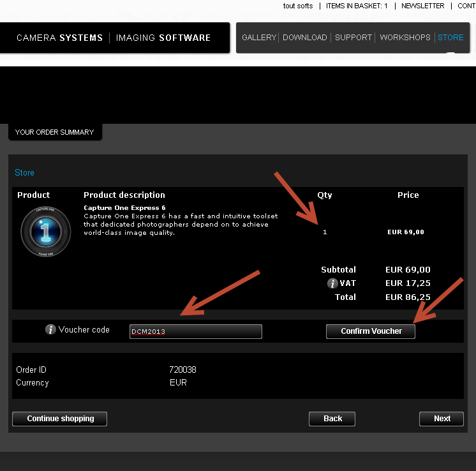Open the Store menu item
Viewport: 476px width, 471px height.
[450, 38]
